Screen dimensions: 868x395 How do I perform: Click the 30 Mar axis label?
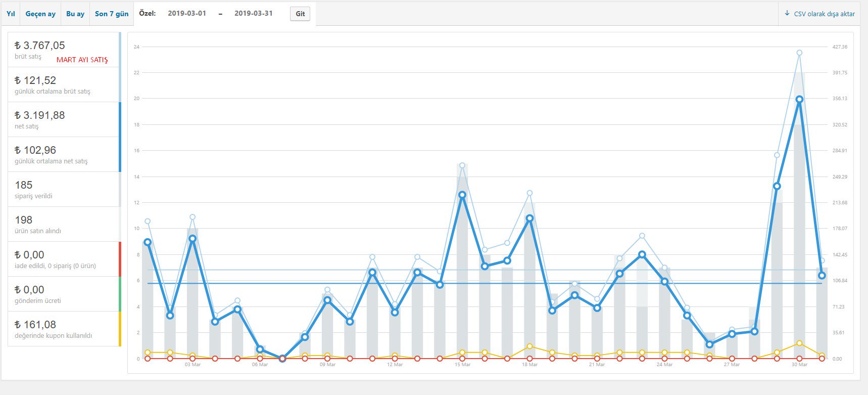pyautogui.click(x=799, y=365)
